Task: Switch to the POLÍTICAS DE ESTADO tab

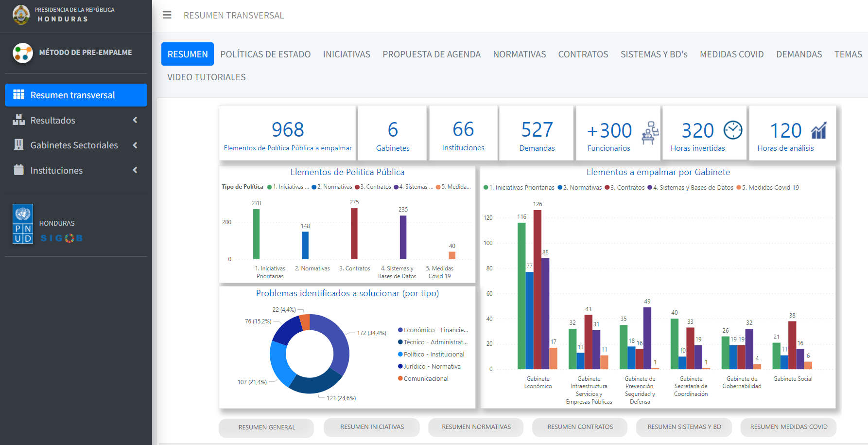Action: [x=265, y=54]
